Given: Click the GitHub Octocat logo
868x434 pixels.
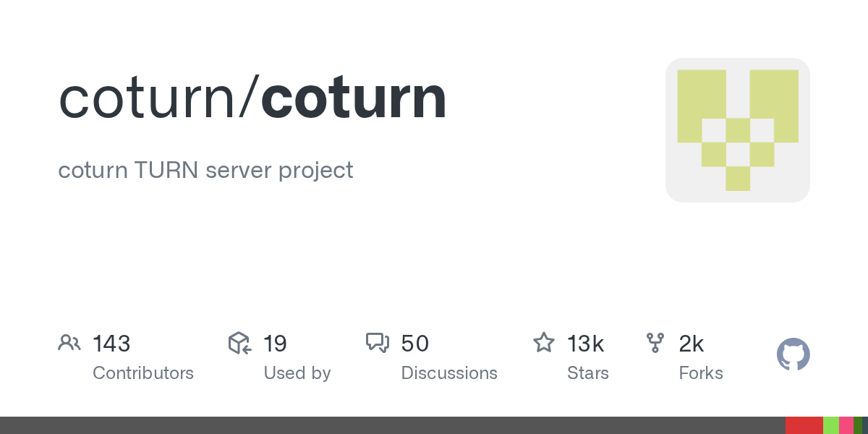Looking at the screenshot, I should click(793, 354).
